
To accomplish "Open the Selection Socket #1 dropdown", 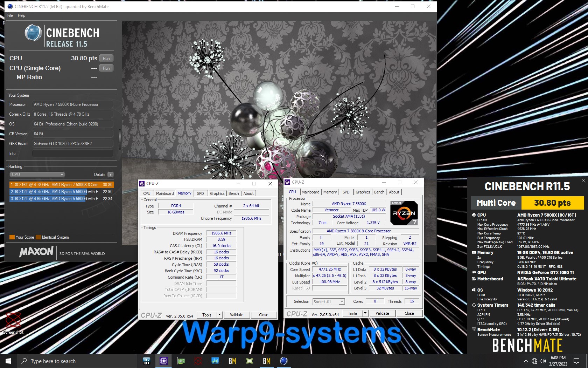I will (329, 301).
